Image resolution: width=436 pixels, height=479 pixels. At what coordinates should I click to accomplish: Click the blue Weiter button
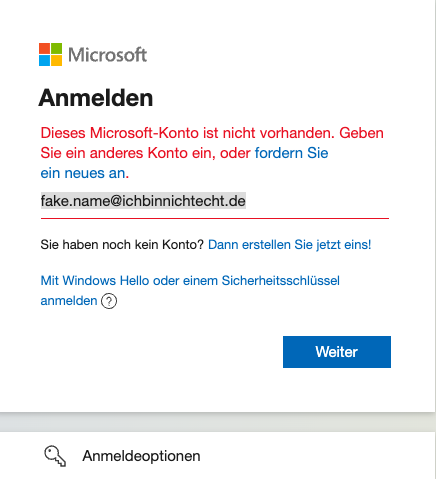coord(337,352)
